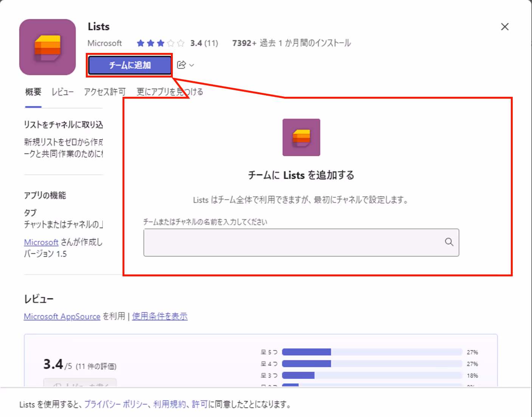Viewport: 532px width, 417px height.
Task: Click the 3.4/5 rating summary text
Action: (80, 364)
